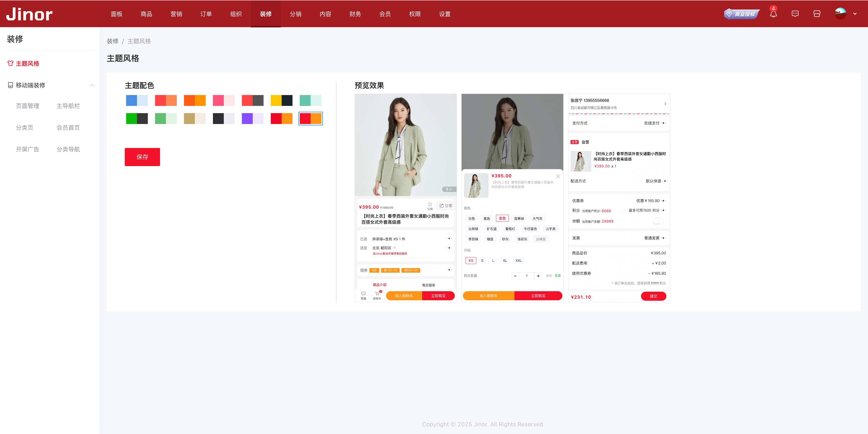Select the green and pale green theme swatch
868x434 pixels.
166,118
